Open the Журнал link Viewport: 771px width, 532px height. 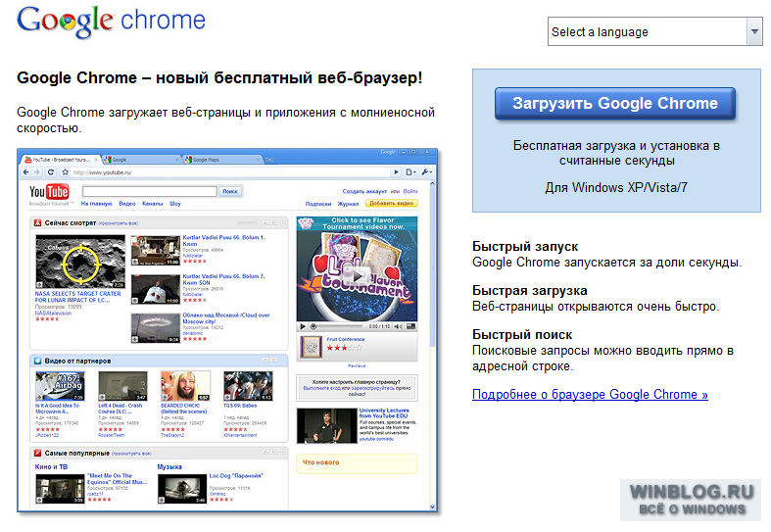tap(348, 204)
